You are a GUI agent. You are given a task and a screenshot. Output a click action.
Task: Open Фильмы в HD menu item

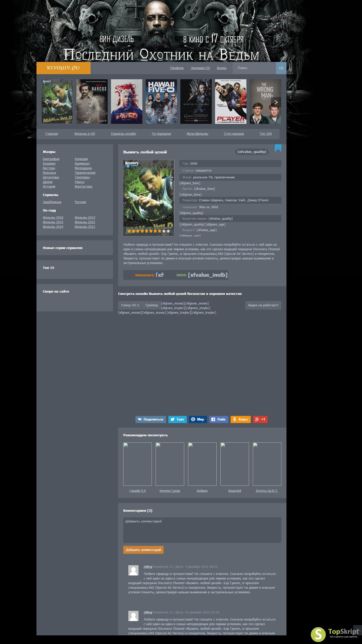[x=85, y=134]
